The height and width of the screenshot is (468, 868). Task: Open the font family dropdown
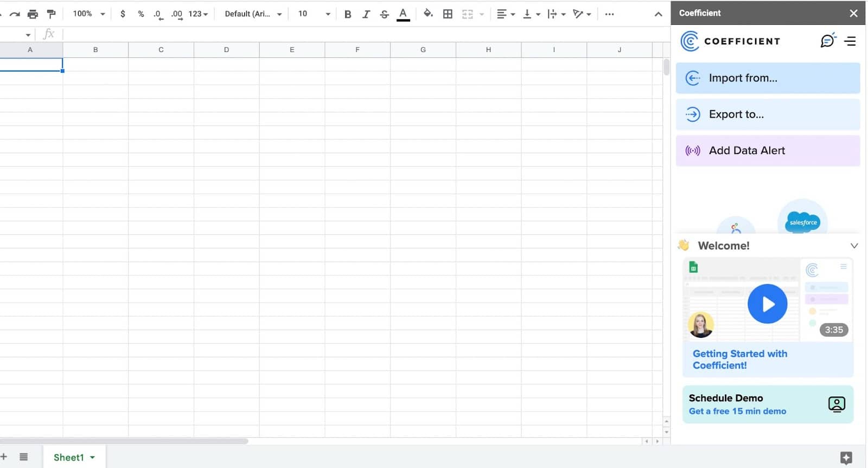coord(253,14)
